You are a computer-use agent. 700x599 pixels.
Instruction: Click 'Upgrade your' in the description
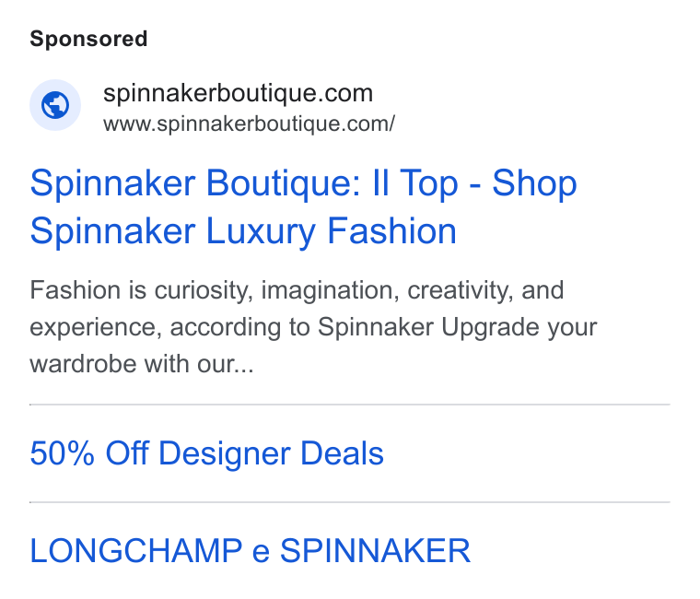pos(519,327)
